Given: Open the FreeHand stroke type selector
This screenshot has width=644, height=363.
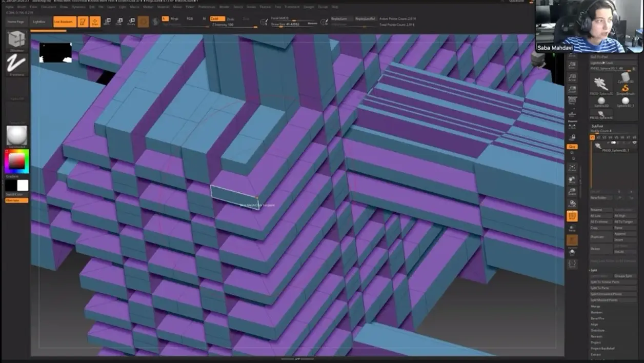Looking at the screenshot, I should (16, 65).
